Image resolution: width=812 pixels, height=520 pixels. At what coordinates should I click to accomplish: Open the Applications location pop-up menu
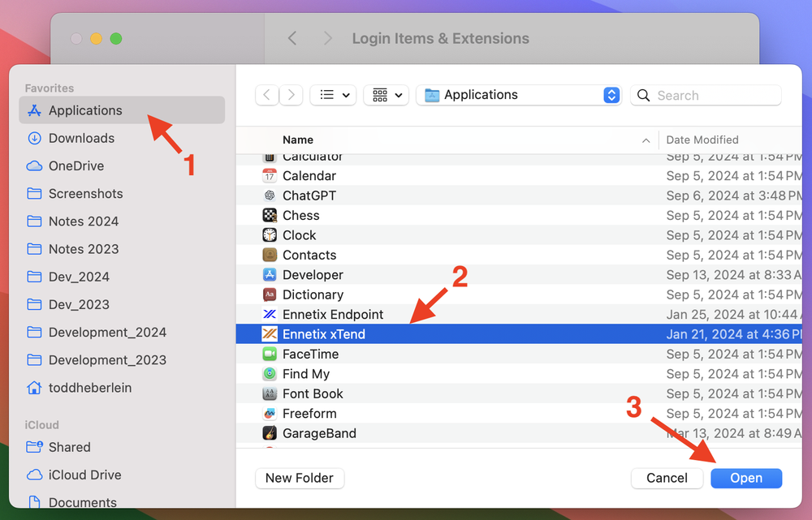tap(519, 95)
